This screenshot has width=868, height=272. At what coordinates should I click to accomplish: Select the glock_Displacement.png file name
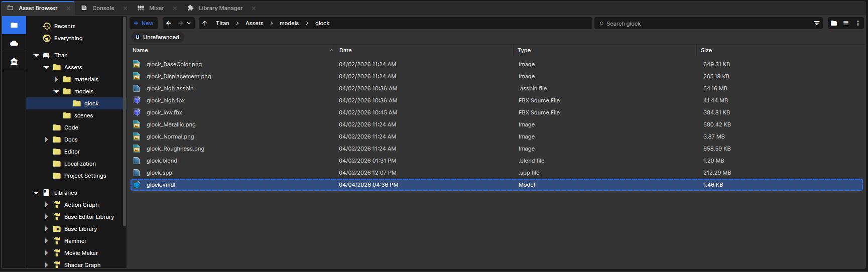coord(179,76)
